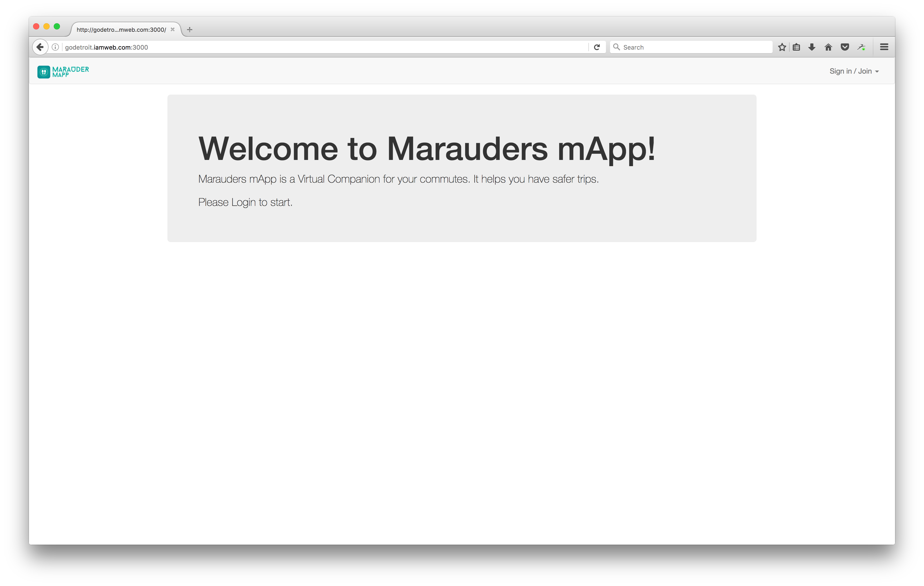The image size is (924, 586).
Task: Save page to Pocket icon
Action: pos(845,47)
